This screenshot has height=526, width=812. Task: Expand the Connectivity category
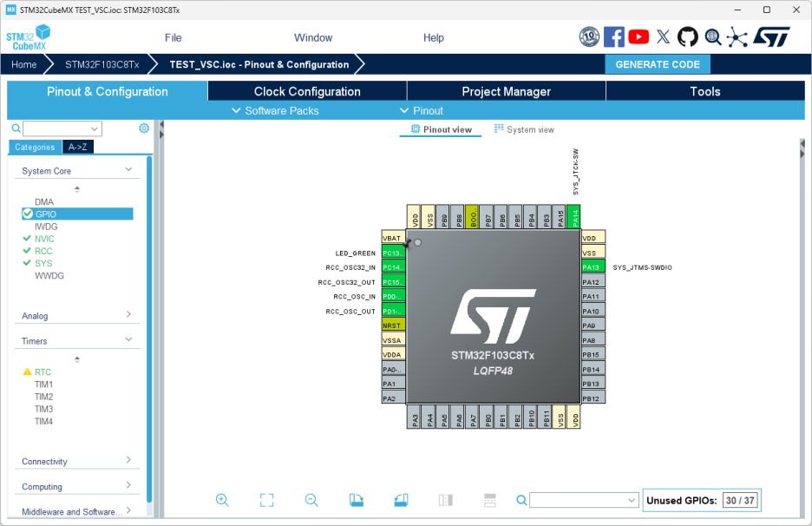(x=128, y=460)
